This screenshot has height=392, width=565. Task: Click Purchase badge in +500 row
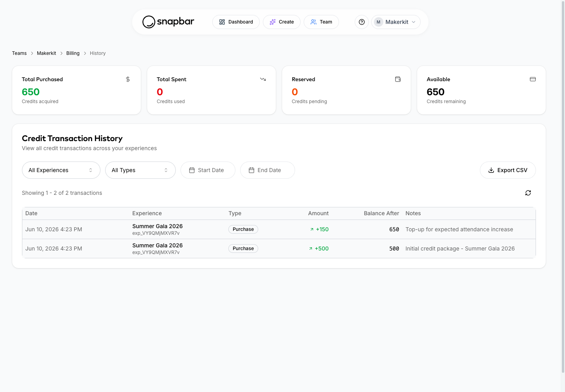coord(243,249)
